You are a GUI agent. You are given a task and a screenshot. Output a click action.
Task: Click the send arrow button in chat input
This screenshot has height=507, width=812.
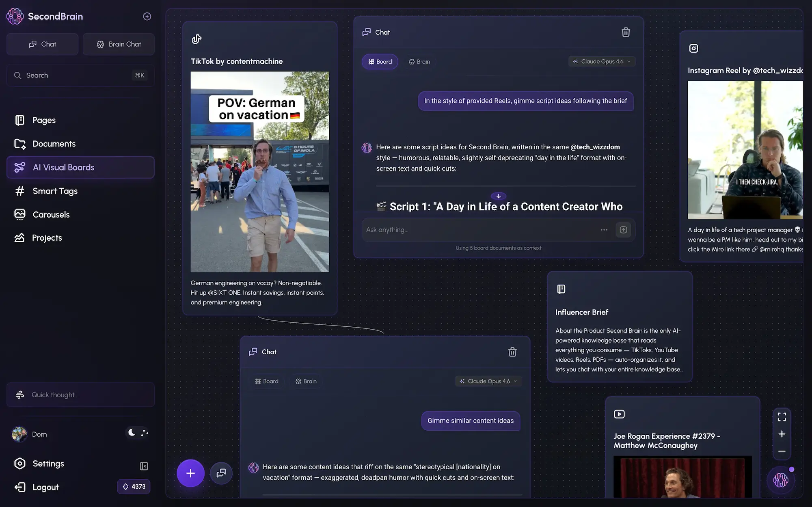[624, 230]
